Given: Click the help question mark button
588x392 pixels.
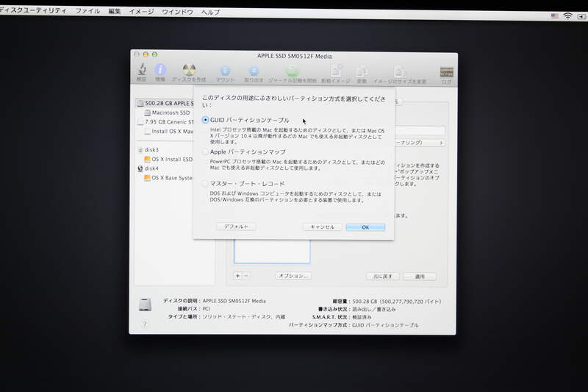Looking at the screenshot, I should (x=144, y=324).
